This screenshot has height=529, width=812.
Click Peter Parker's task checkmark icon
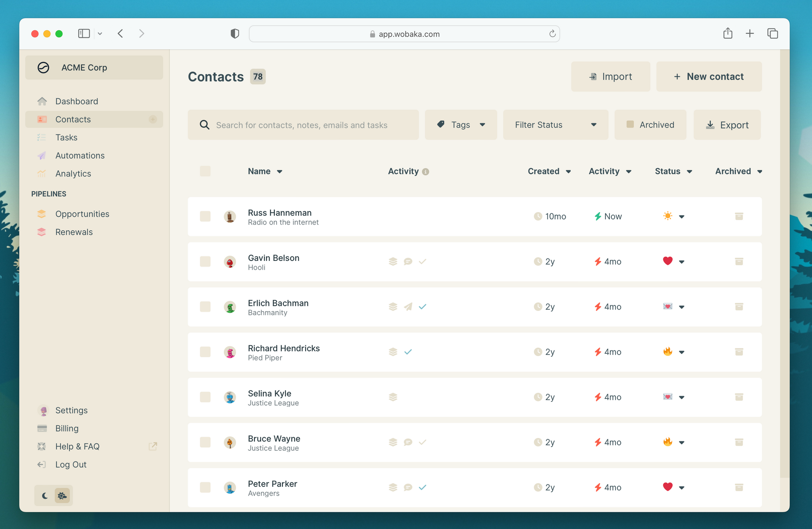click(423, 487)
